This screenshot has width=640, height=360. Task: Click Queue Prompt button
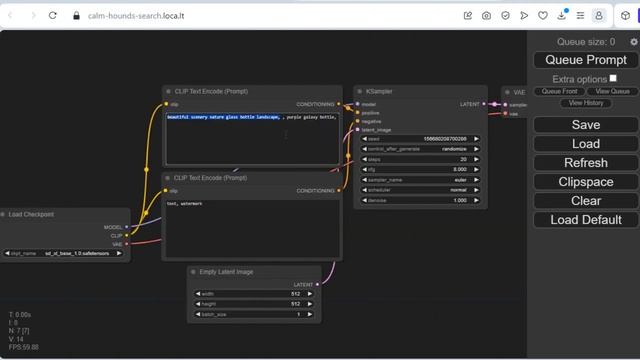[586, 60]
